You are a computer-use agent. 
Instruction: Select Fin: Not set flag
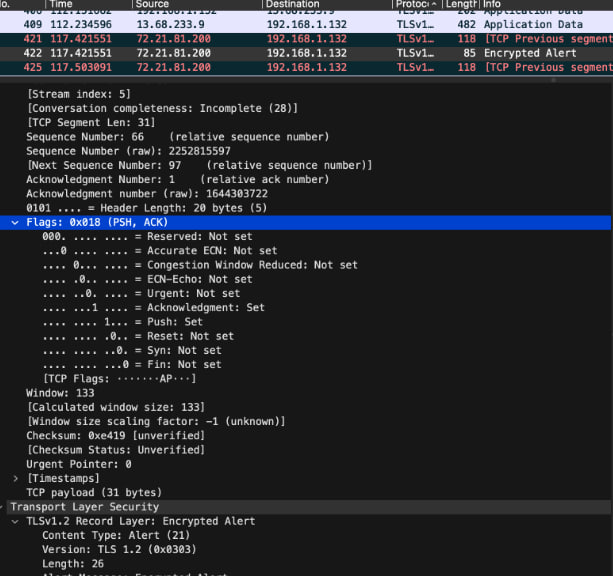(132, 364)
